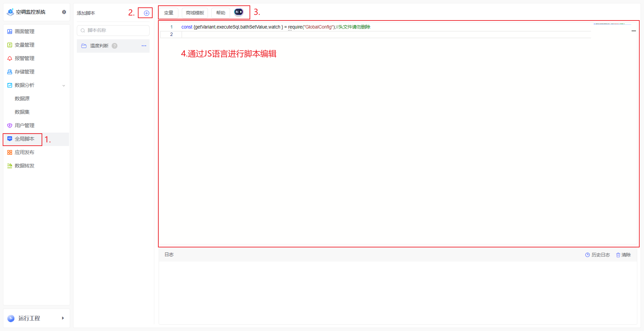Click the settings gear next to project name

64,12
